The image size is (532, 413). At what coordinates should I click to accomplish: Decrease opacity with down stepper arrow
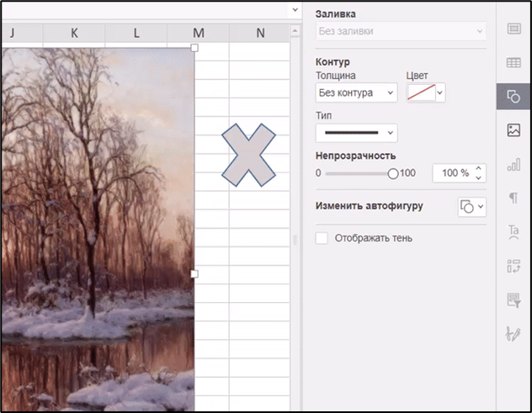coord(478,177)
